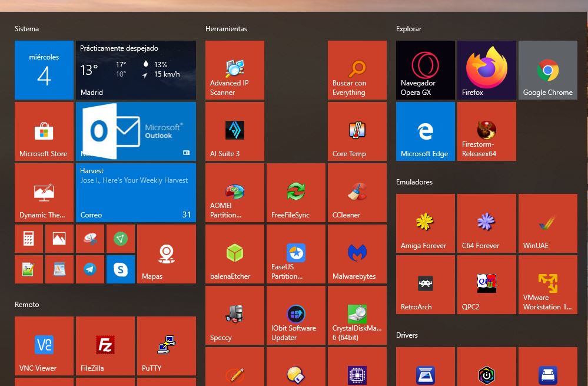Launch VNC Viewer
588x386 pixels.
[x=44, y=346]
